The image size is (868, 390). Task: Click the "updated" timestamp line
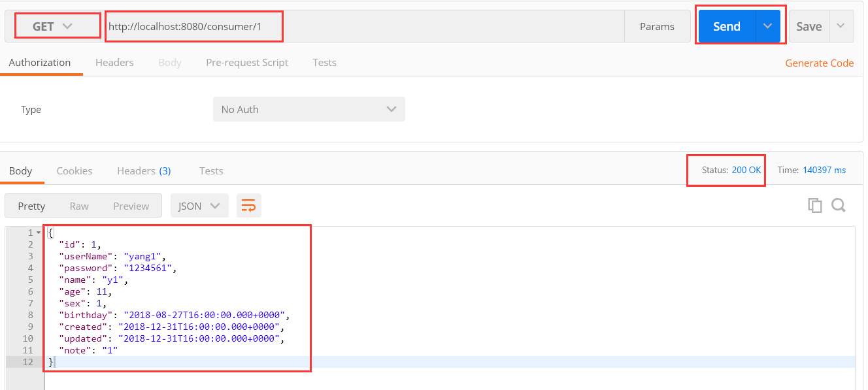172,338
